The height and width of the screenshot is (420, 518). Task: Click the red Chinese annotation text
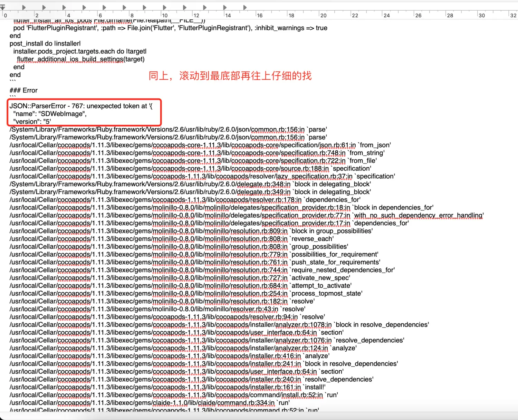[x=230, y=76]
